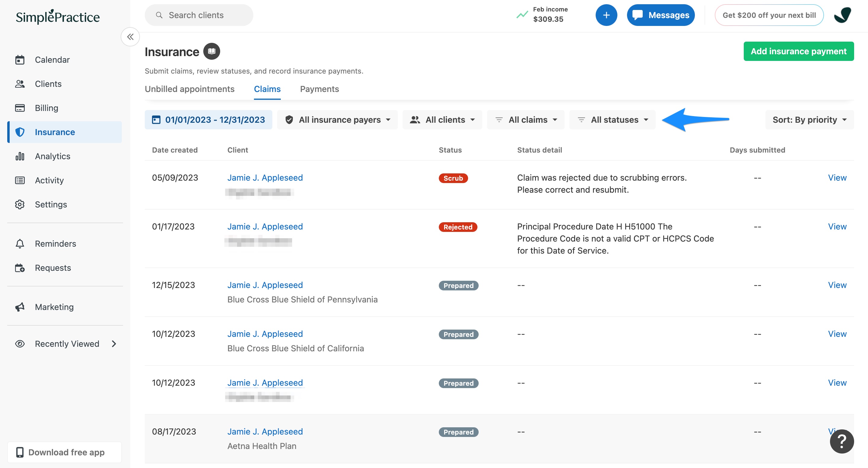The height and width of the screenshot is (468, 868).
Task: Collapse the sidebar with the double-chevron button
Action: pyautogui.click(x=130, y=37)
